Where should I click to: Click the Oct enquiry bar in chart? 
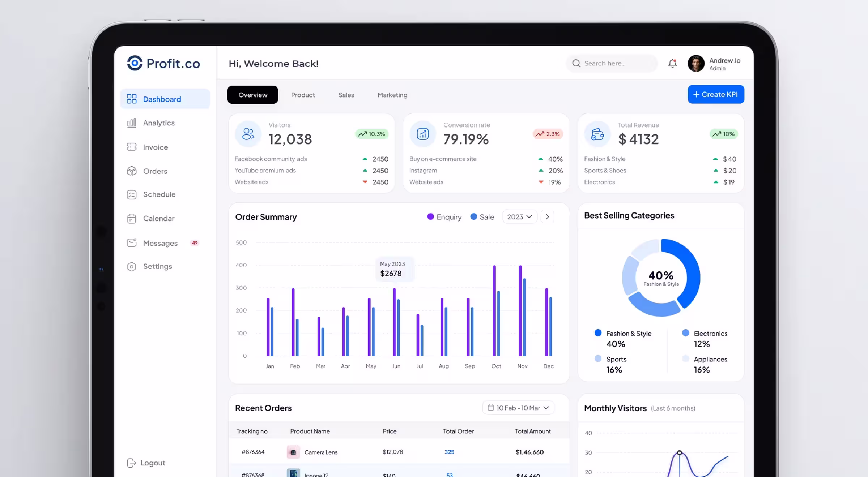tap(494, 310)
